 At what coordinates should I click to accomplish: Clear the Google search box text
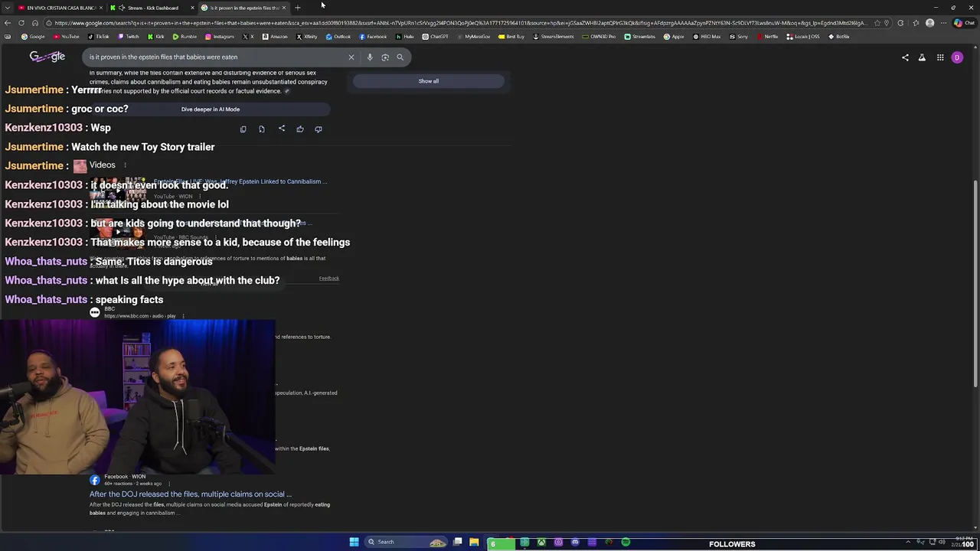coord(351,57)
